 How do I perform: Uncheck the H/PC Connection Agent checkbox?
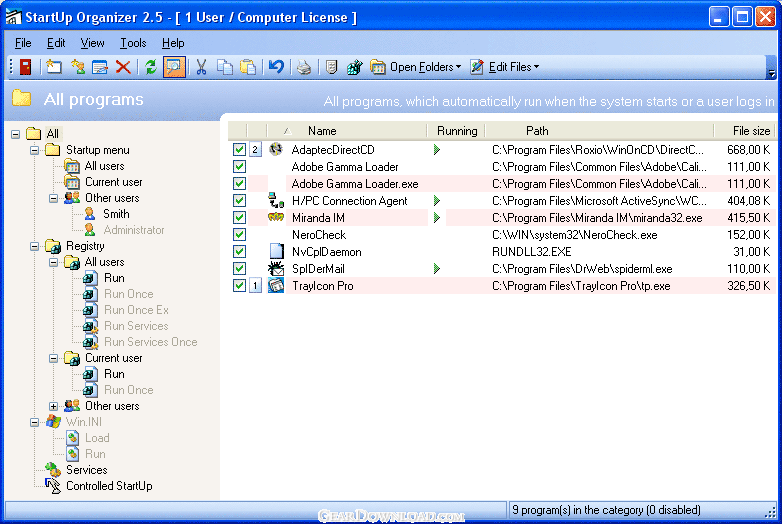tap(239, 200)
